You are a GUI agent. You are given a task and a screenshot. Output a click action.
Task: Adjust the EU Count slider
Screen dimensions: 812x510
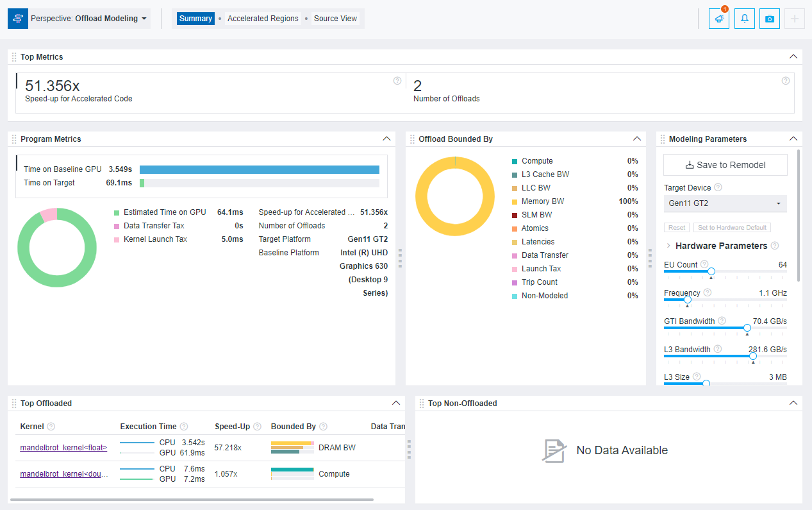tap(711, 272)
